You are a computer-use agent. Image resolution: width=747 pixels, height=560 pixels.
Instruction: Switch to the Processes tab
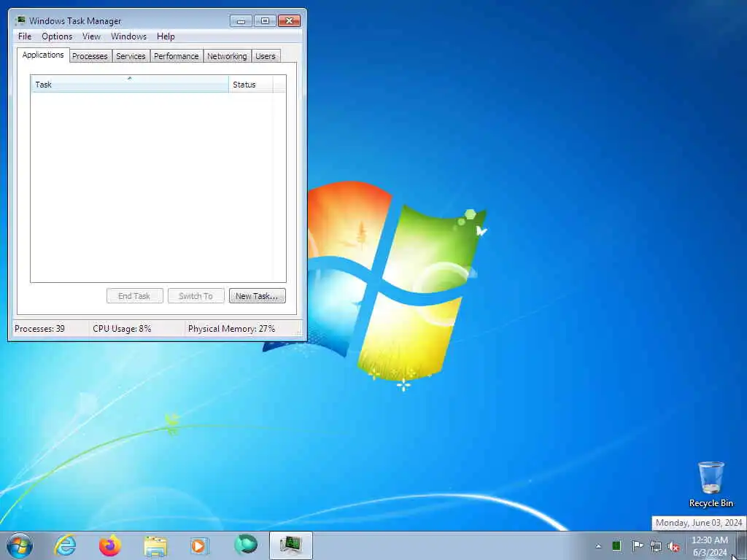90,56
